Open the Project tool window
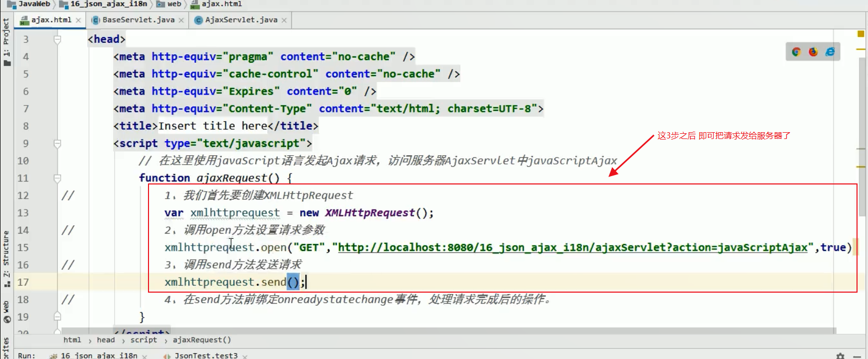868x359 pixels. (x=6, y=42)
